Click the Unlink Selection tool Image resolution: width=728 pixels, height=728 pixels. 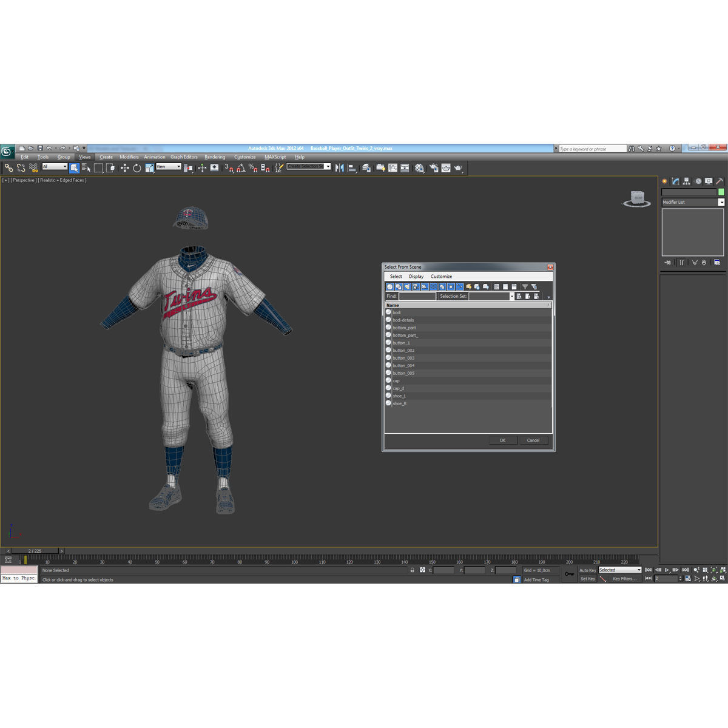click(x=21, y=168)
